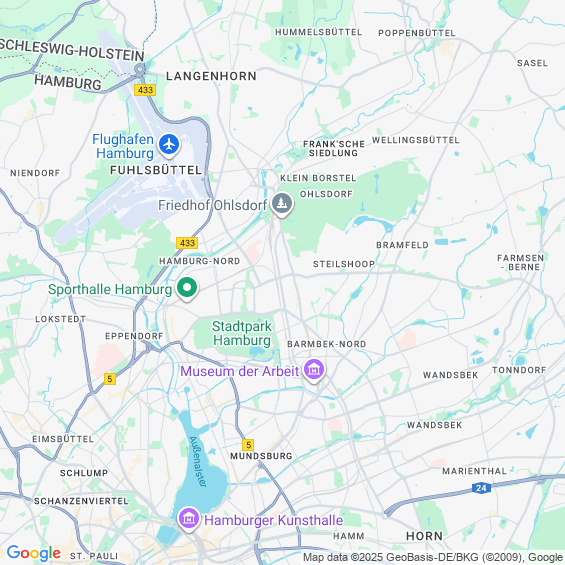
Task: Click the route 24 highway shield
Action: pos(481,488)
